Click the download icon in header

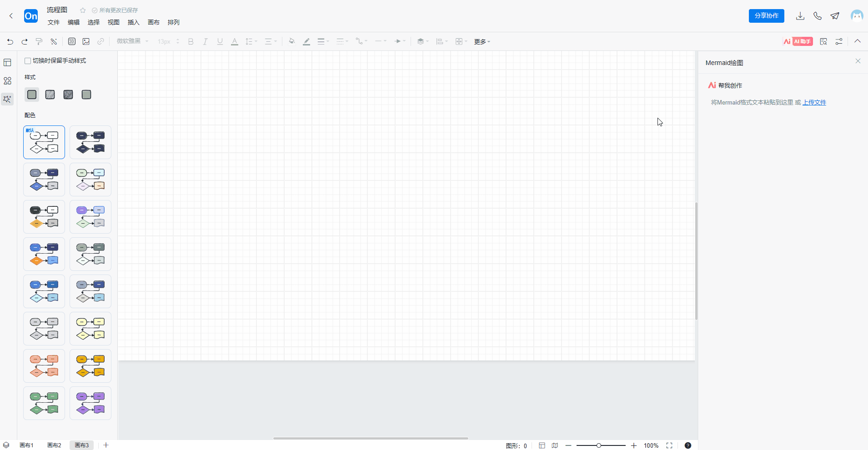[800, 16]
